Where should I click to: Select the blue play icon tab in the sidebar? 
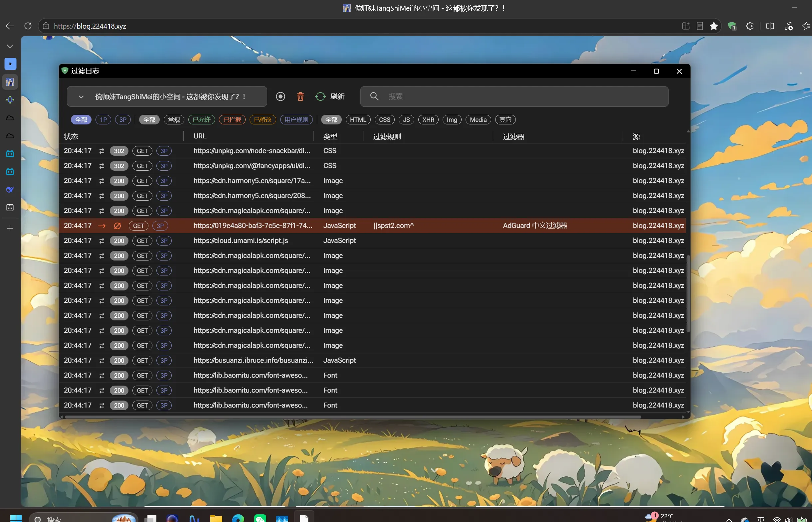(10, 64)
